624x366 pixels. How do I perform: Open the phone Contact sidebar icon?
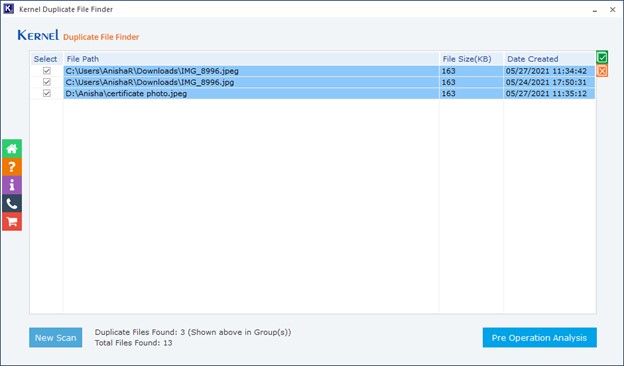[x=12, y=204]
